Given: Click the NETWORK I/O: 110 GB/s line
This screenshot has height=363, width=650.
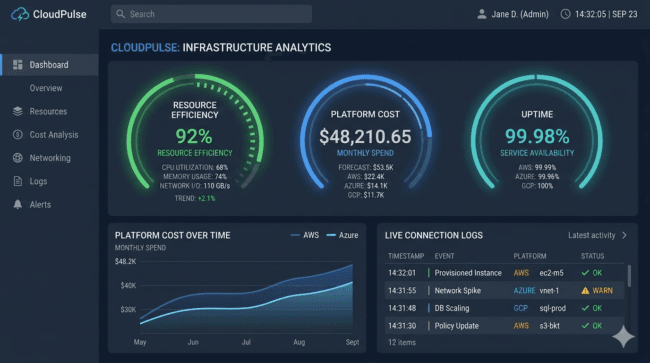Looking at the screenshot, I should tap(194, 186).
